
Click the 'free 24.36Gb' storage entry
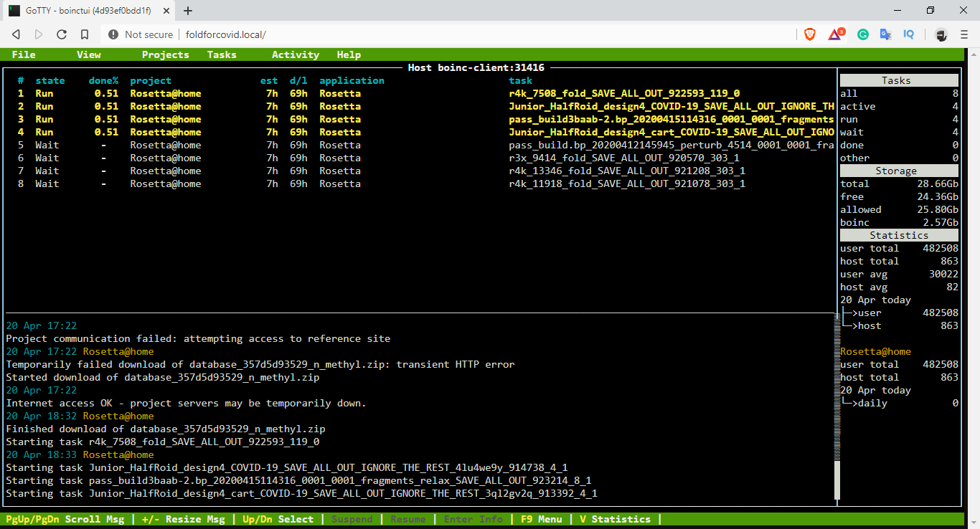[899, 196]
